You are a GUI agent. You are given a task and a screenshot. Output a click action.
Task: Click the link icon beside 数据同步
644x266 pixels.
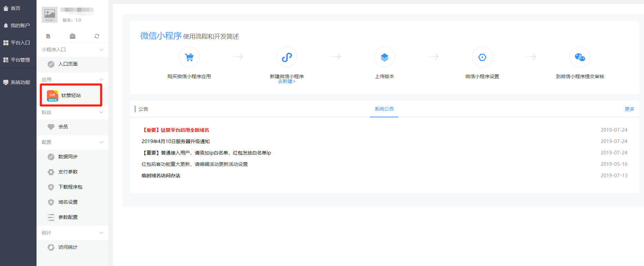pyautogui.click(x=51, y=157)
